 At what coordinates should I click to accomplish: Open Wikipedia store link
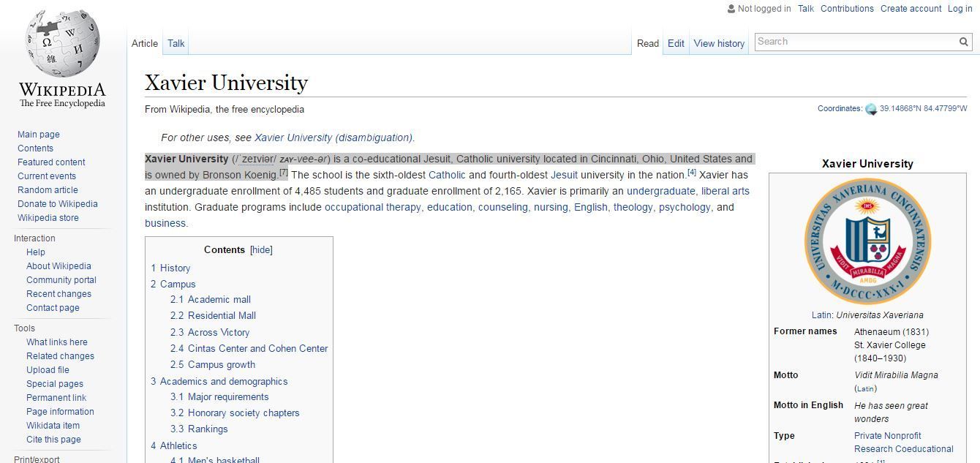tap(48, 218)
